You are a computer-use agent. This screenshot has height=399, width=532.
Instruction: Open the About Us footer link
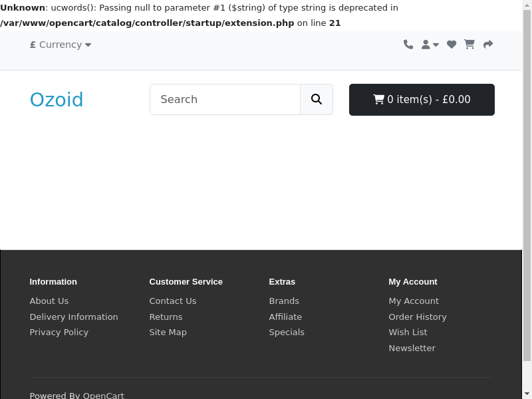tap(49, 301)
